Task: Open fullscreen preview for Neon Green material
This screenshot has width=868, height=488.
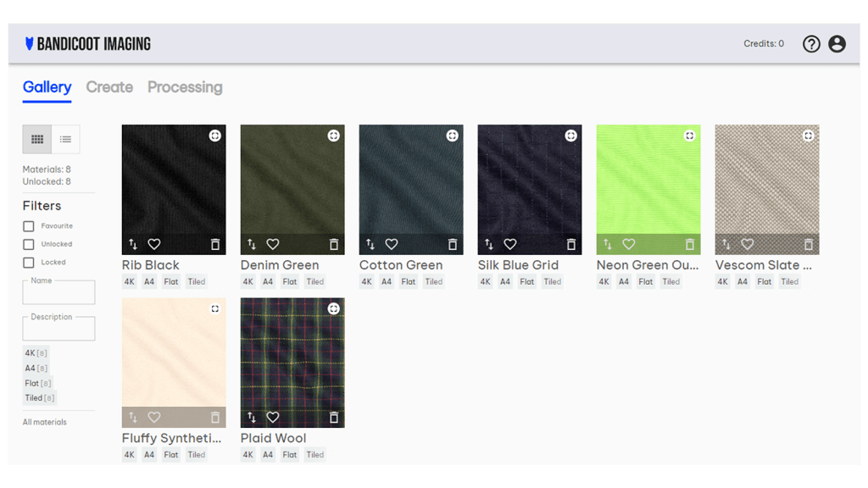Action: [690, 136]
